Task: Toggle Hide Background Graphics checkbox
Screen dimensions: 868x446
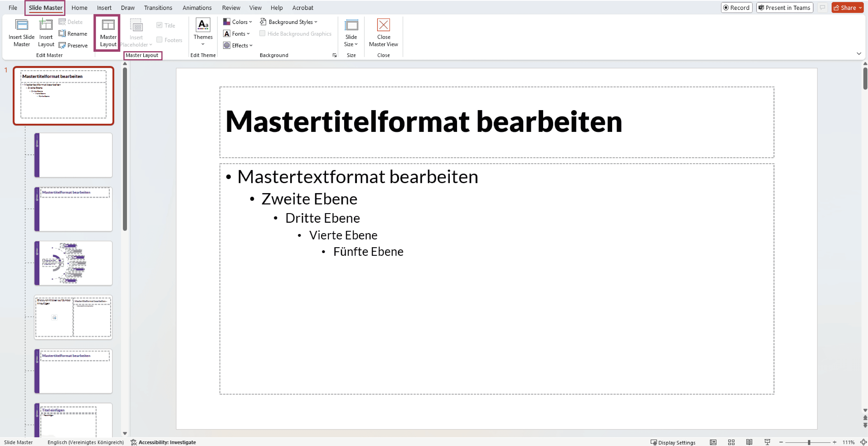Action: coord(262,33)
